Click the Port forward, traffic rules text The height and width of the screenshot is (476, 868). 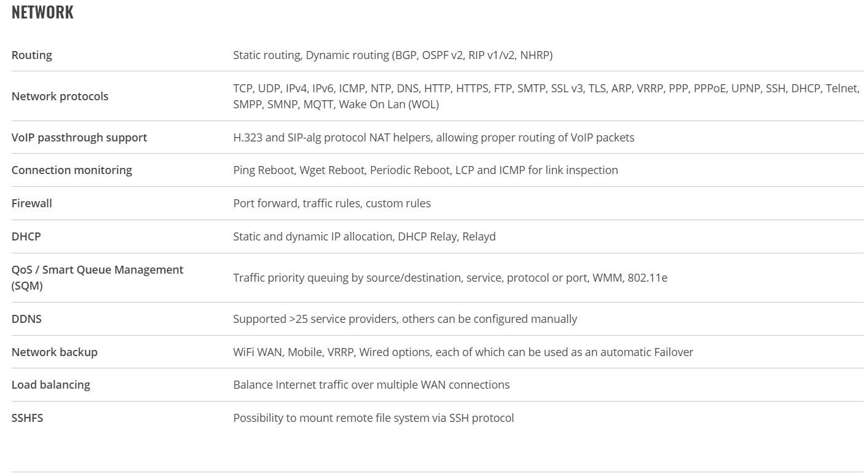pos(332,203)
